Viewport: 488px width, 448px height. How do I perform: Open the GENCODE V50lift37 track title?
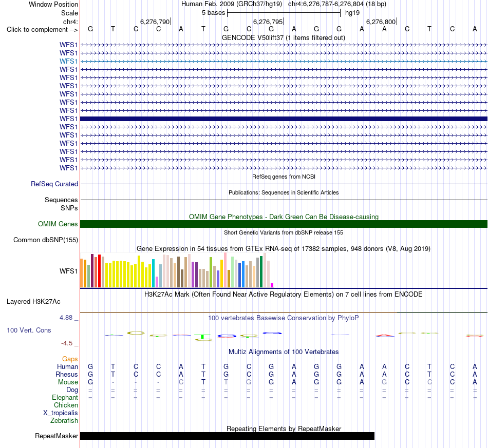284,38
